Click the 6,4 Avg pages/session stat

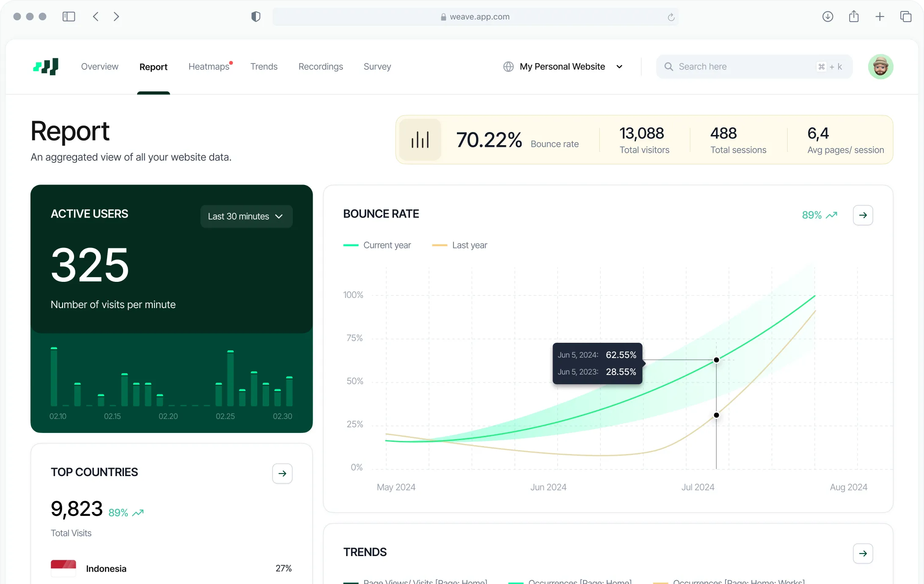845,140
